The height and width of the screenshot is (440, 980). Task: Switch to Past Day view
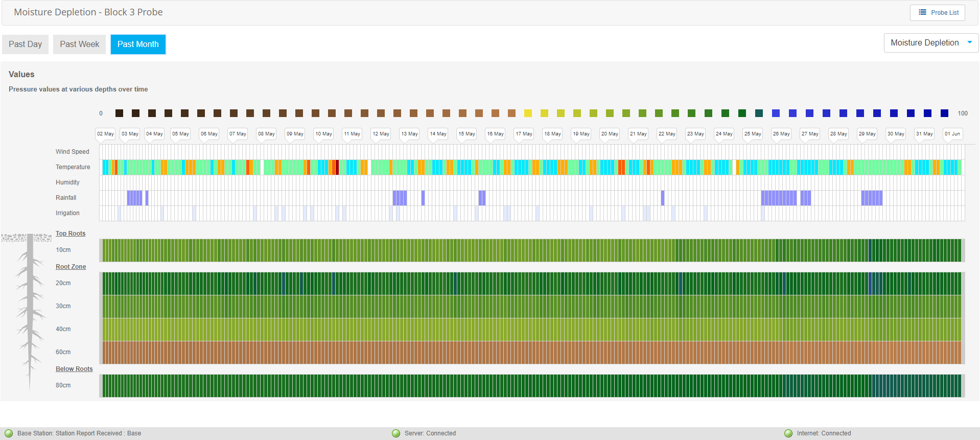(x=26, y=44)
